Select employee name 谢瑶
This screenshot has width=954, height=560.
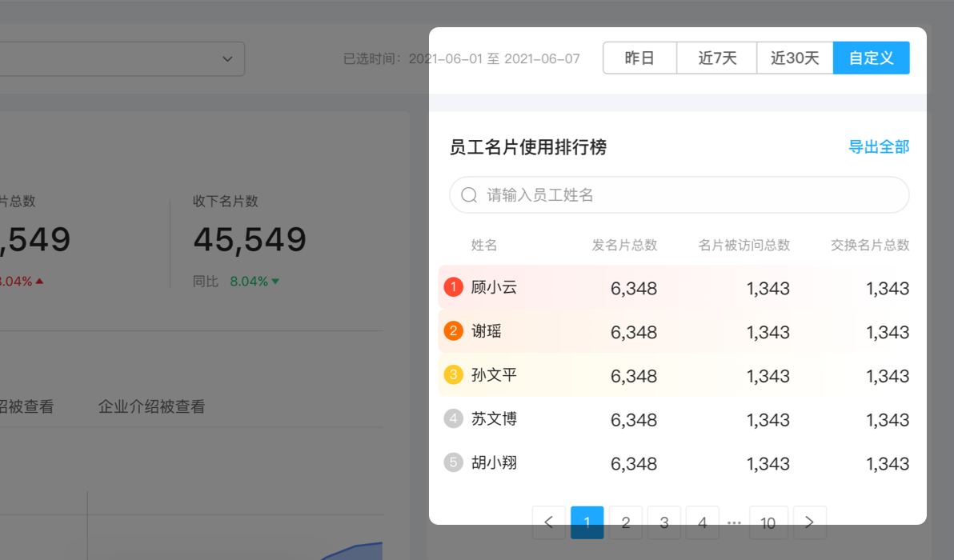point(486,330)
